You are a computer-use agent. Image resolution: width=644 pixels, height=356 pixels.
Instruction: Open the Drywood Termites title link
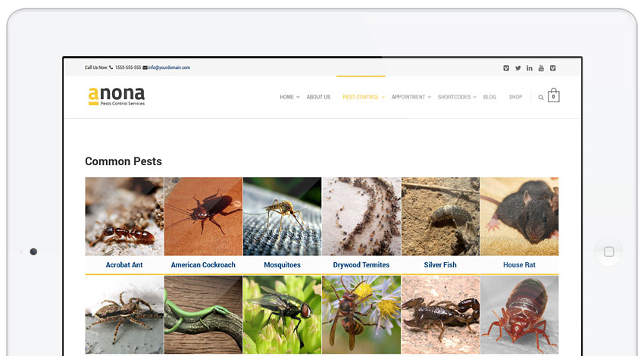click(x=361, y=265)
